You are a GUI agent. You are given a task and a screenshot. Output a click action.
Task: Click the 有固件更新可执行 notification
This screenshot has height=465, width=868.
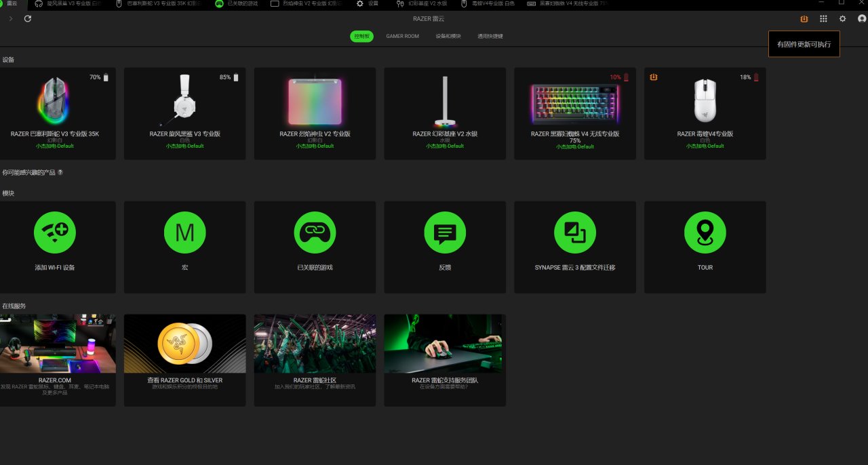804,44
